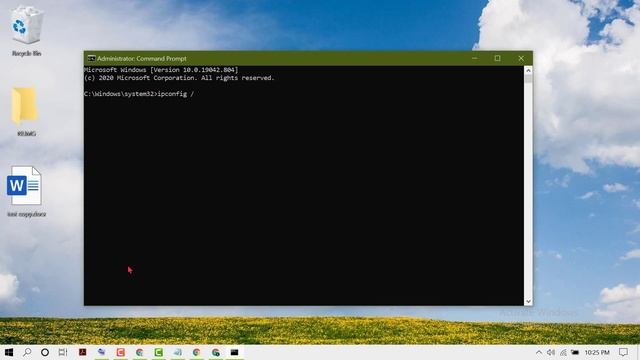Select the yellow folder on the desktop
Viewport: 640px width, 360px height.
pos(24,105)
